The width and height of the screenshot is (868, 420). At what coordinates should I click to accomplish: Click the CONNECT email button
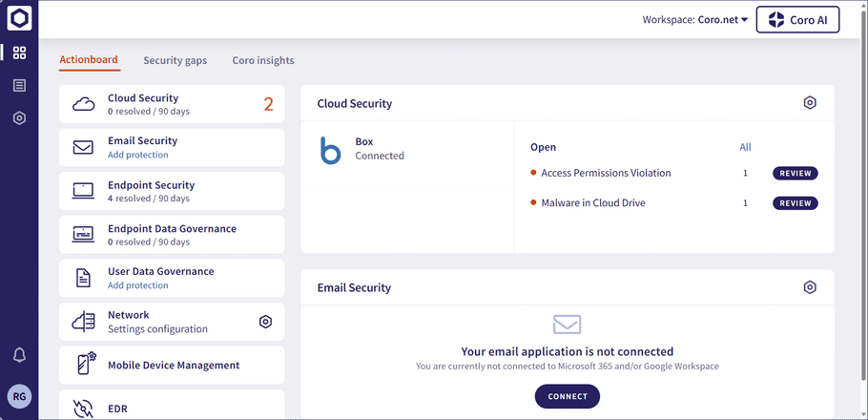click(567, 397)
